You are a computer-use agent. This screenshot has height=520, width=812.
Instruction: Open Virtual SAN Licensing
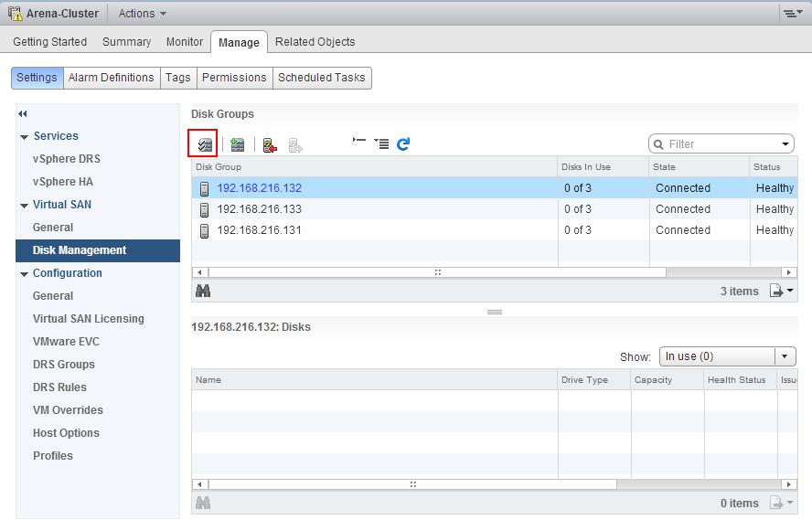(89, 319)
